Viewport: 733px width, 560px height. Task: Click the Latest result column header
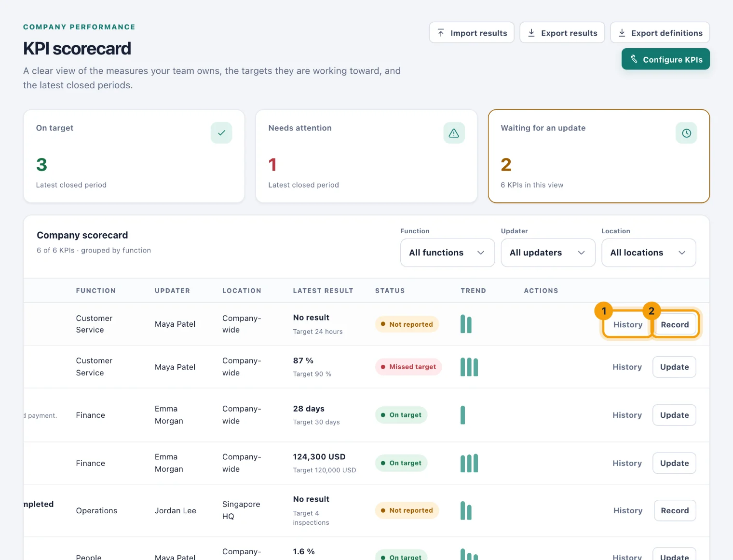point(323,291)
